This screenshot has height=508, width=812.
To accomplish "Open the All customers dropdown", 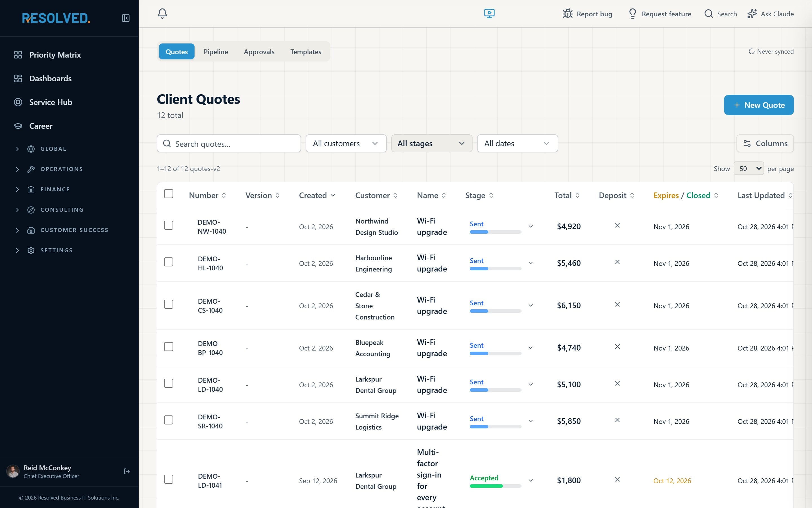I will tap(346, 143).
